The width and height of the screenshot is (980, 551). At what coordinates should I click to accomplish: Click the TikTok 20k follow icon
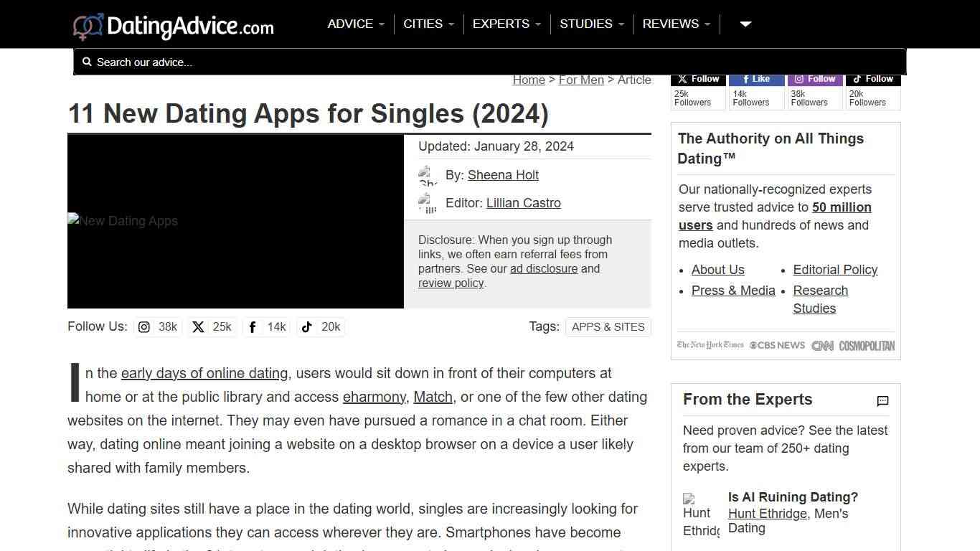click(x=307, y=327)
